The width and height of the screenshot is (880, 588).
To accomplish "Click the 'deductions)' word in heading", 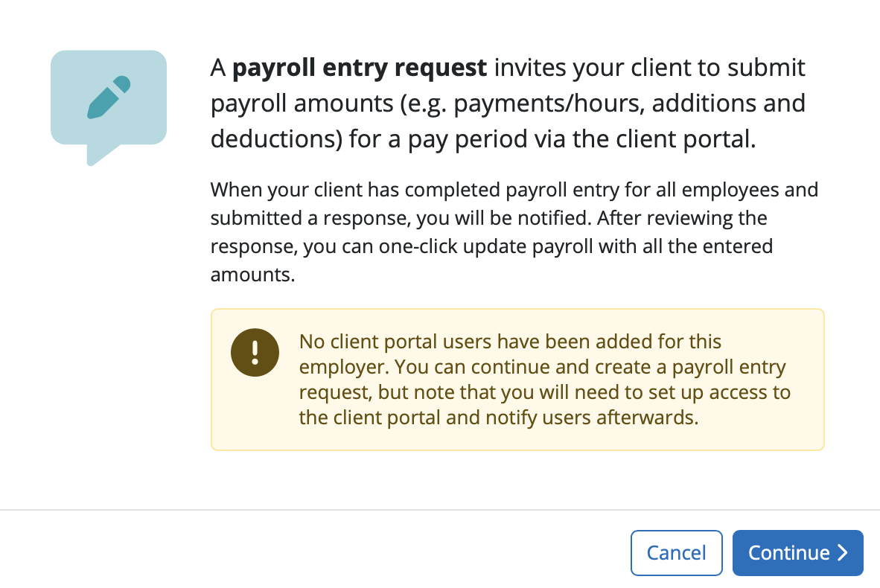I will pyautogui.click(x=276, y=139).
